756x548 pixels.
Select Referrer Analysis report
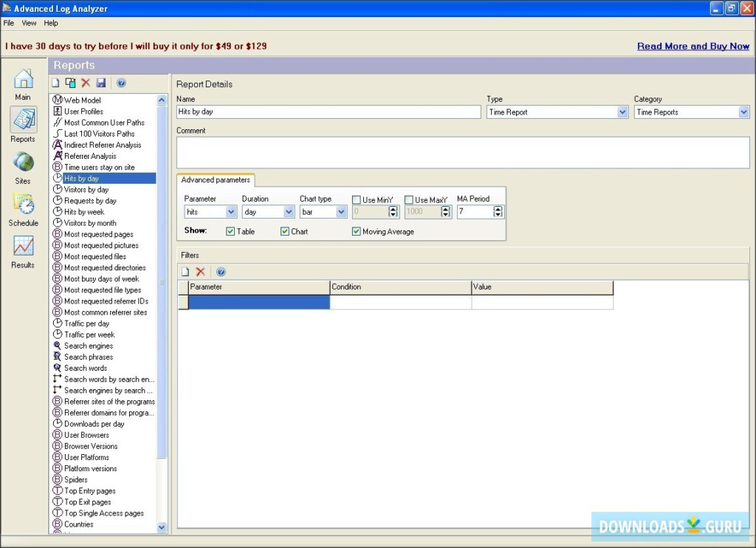point(90,156)
